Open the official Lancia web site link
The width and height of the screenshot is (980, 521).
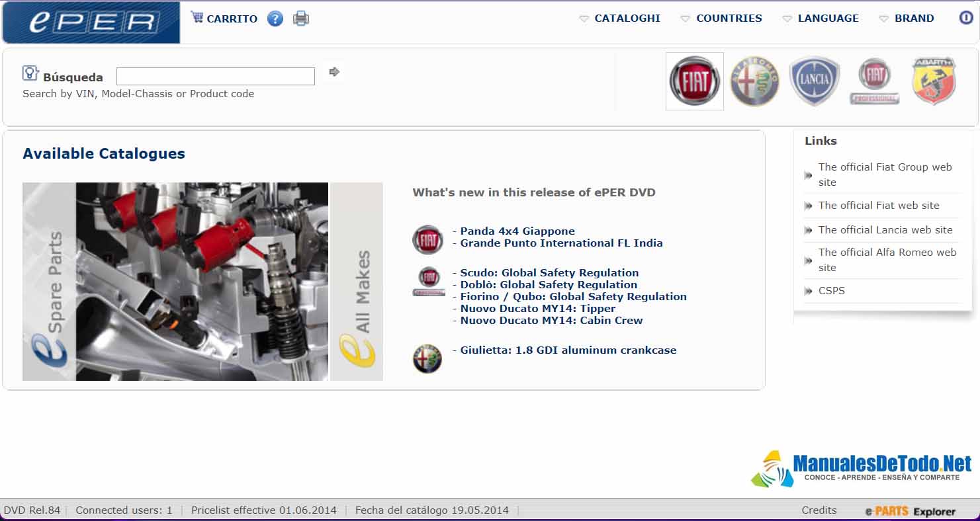(x=885, y=230)
